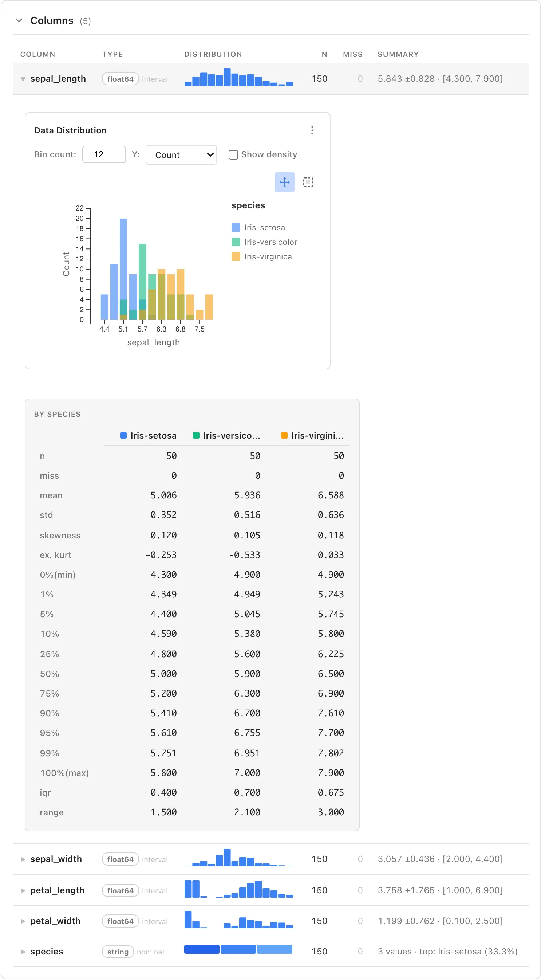Click the 50% median value 6.500
541x980 pixels.
point(331,674)
